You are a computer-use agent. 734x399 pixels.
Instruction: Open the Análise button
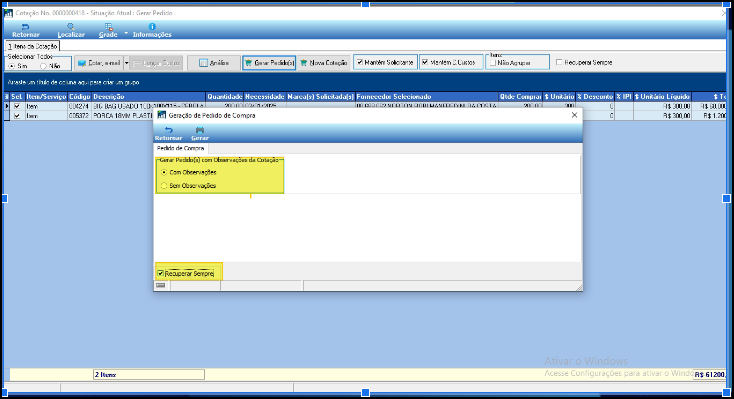coord(214,63)
